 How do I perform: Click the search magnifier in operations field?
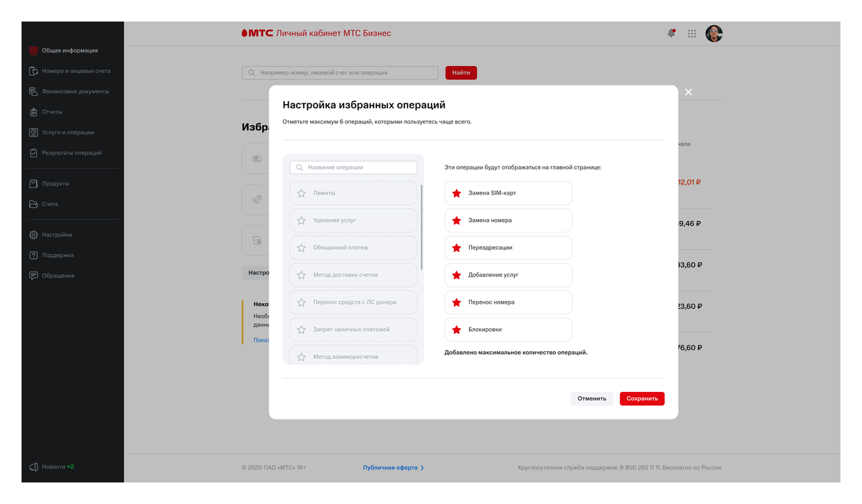(300, 167)
